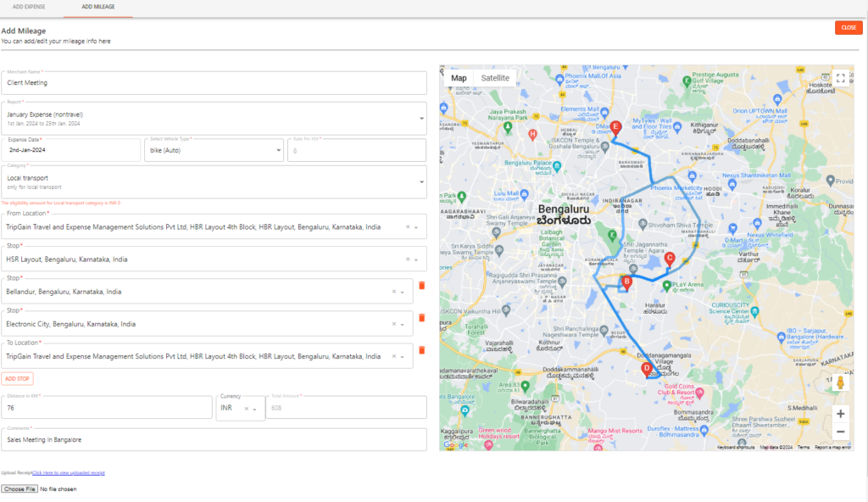This screenshot has width=868, height=502.
Task: Expand the Category dropdown
Action: click(214, 181)
